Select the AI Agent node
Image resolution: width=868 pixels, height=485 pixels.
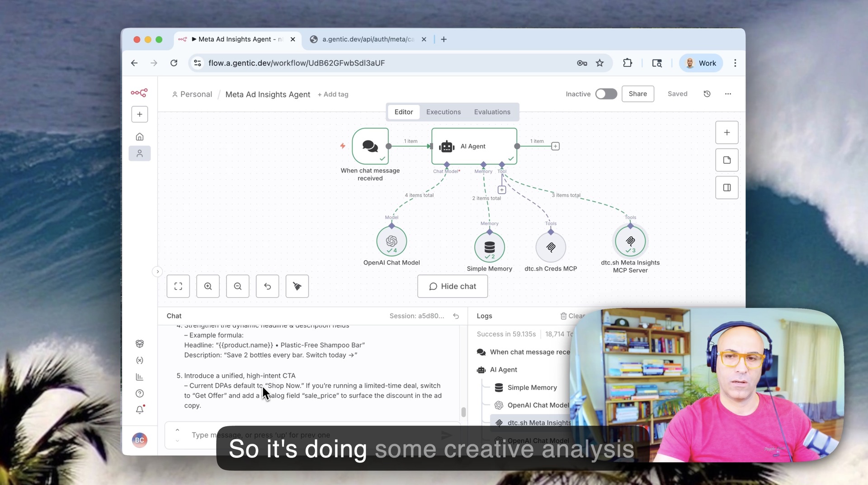pyautogui.click(x=474, y=146)
